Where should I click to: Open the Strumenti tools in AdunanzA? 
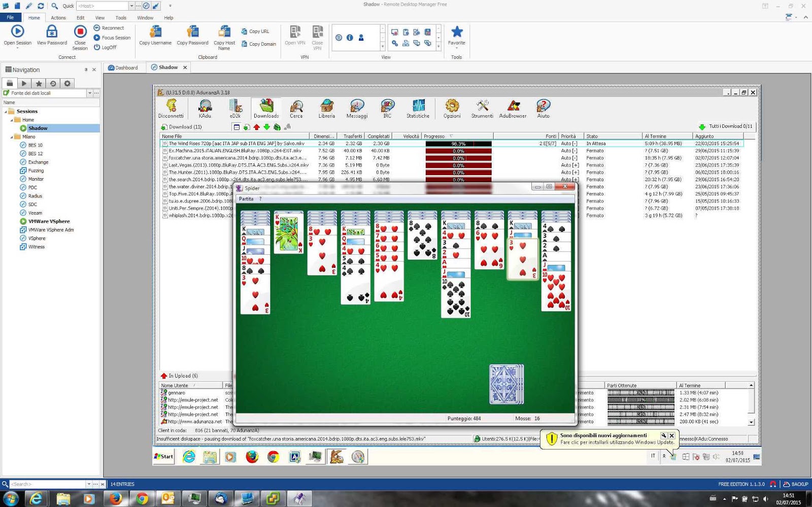[482, 109]
